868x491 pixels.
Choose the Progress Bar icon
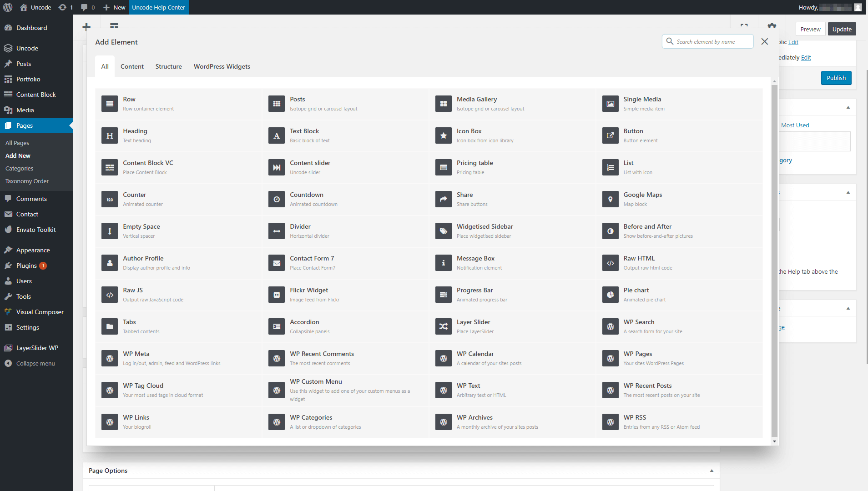pyautogui.click(x=444, y=295)
